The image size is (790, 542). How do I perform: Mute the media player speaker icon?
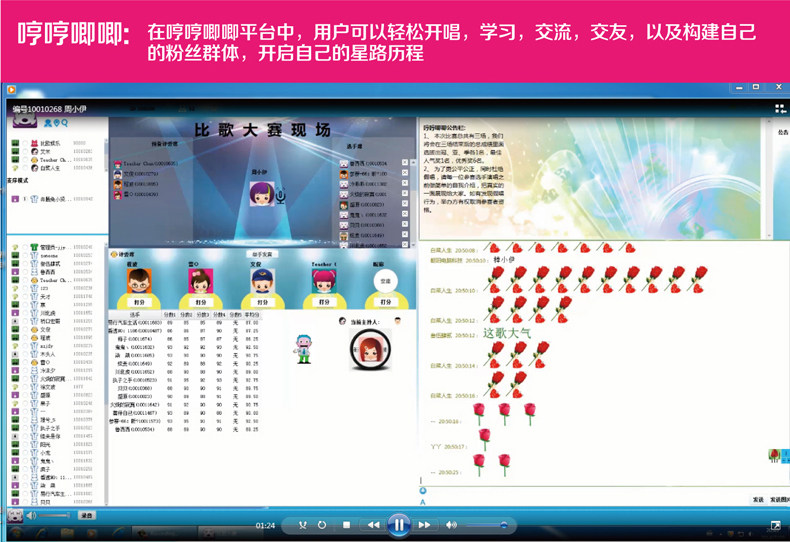coord(451,525)
